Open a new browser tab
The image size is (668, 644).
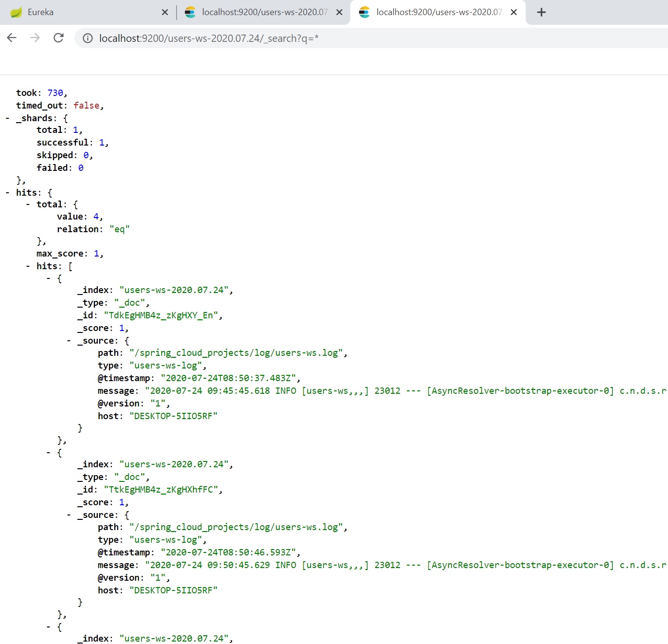pos(541,12)
